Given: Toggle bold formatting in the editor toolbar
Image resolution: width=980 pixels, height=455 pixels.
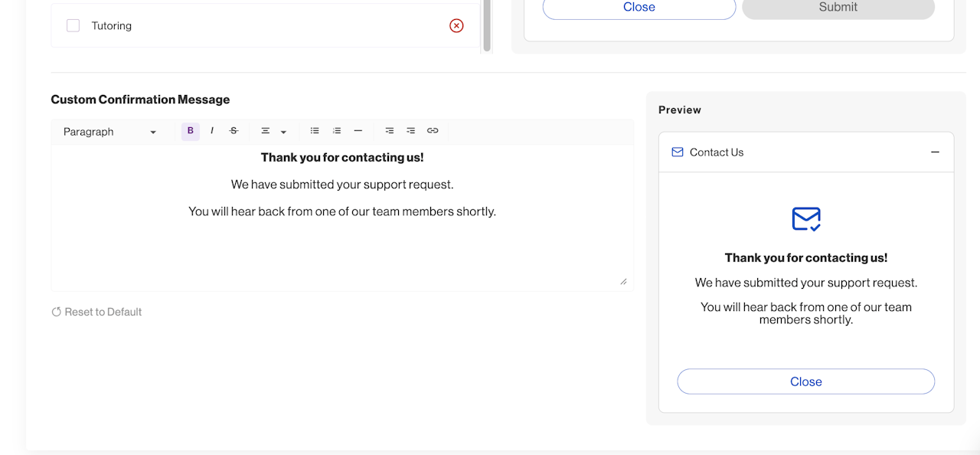Looking at the screenshot, I should 191,131.
